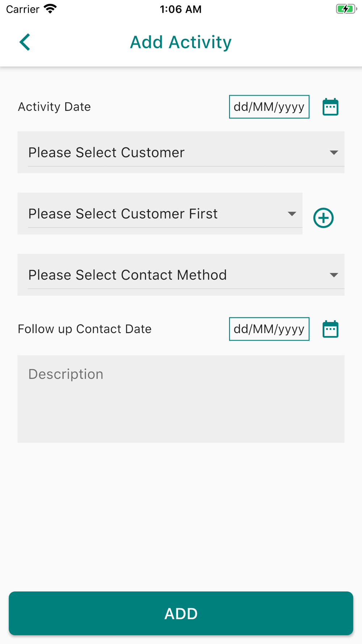Open calendar picker for Follow up Contact Date
Screen dimensions: 362x644
(330, 329)
